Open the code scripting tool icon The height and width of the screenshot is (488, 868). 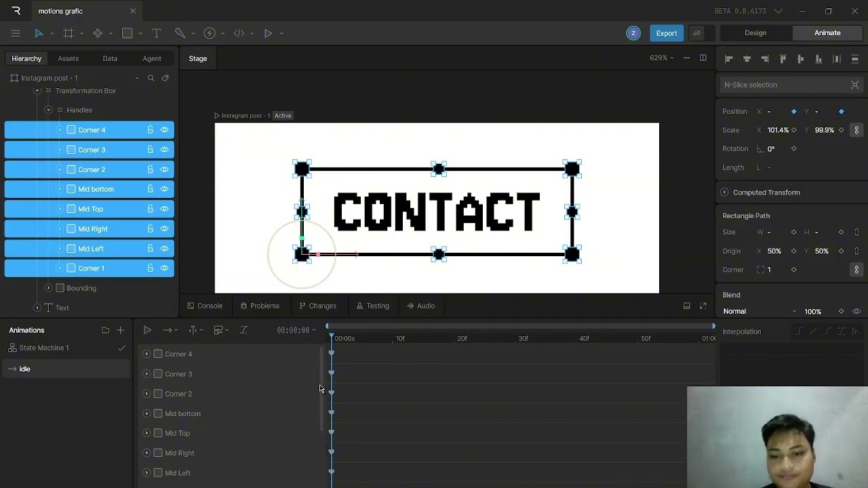(239, 33)
